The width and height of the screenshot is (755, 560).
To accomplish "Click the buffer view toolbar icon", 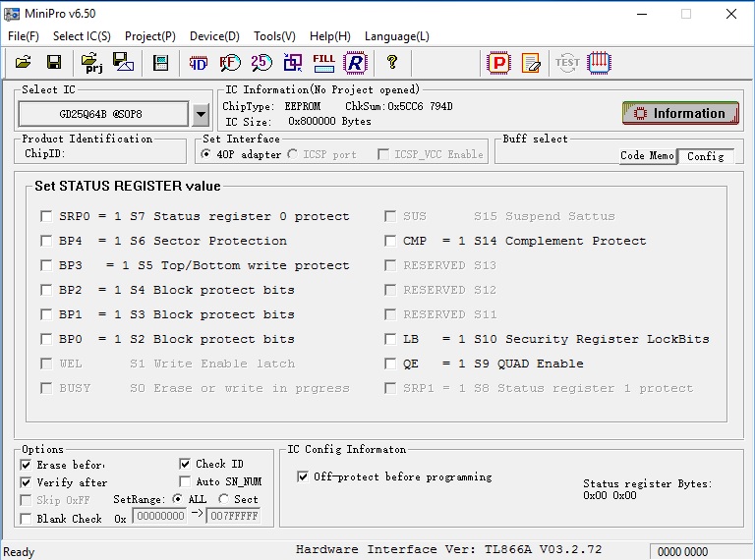I will click(160, 63).
